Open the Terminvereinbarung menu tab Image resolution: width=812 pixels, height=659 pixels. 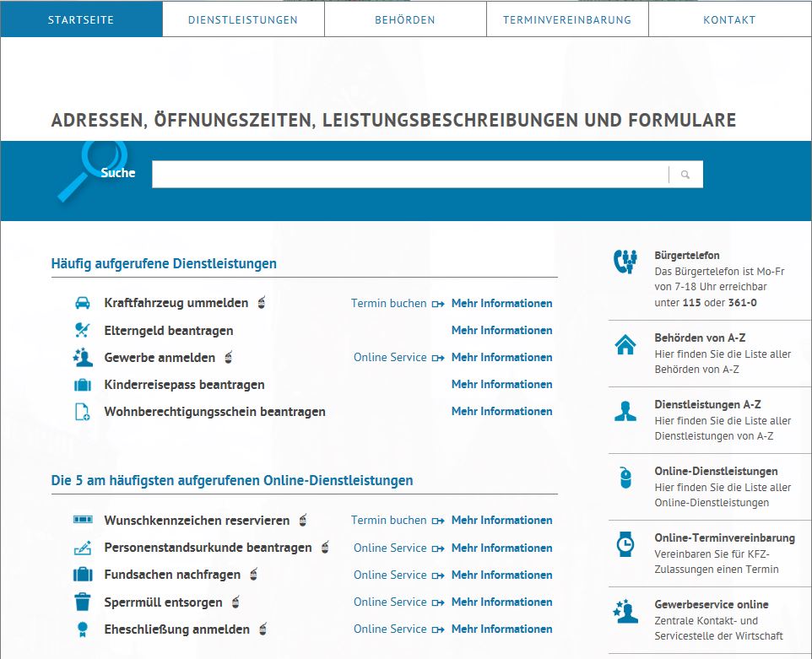pyautogui.click(x=567, y=19)
